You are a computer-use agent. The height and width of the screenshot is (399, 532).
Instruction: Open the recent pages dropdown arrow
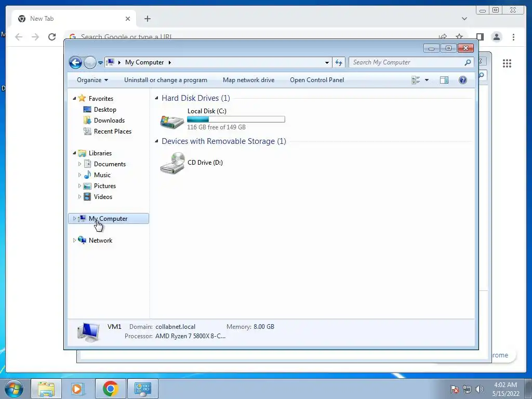100,63
